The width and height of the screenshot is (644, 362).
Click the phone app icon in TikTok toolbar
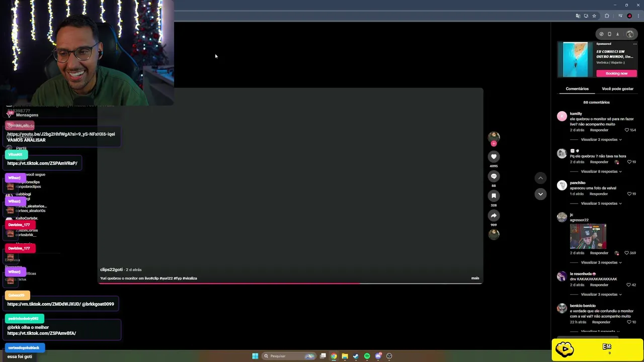coord(609,34)
